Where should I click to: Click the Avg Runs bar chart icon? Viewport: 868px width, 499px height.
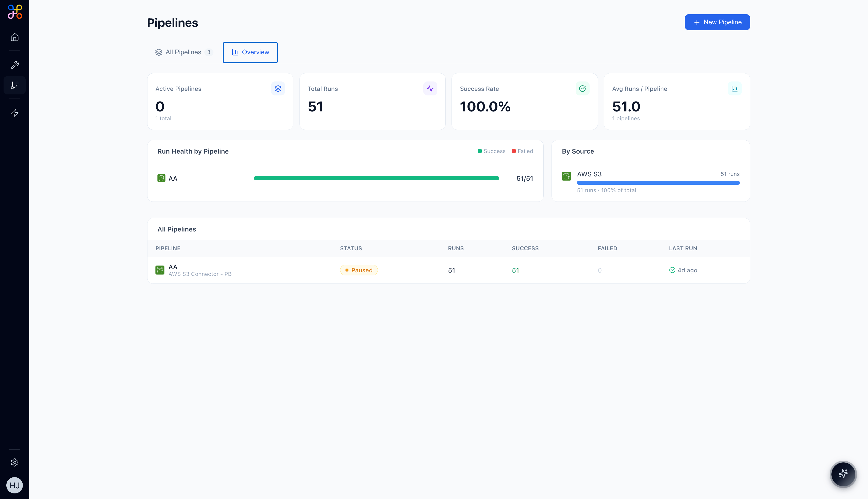[734, 88]
